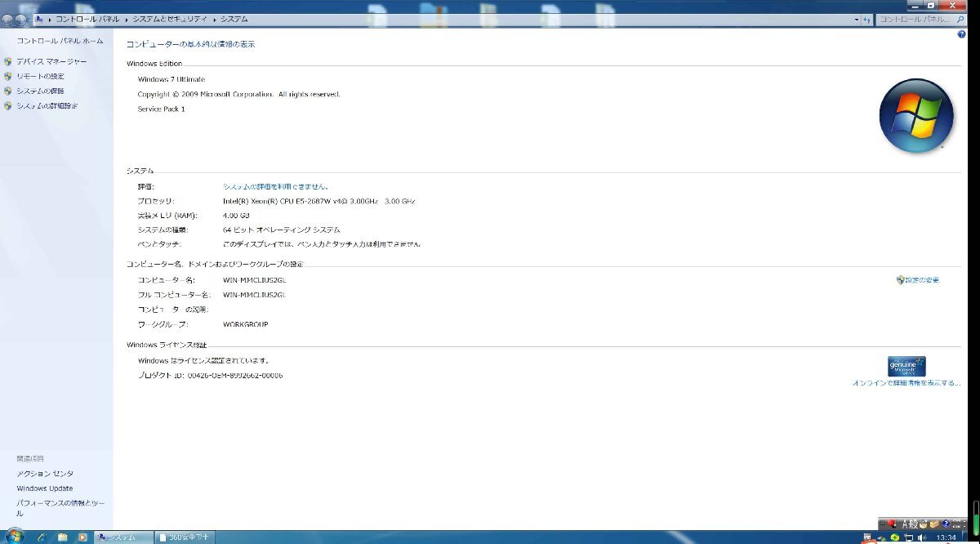Open Performance Information and Tools link
The width and height of the screenshot is (980, 544).
pyautogui.click(x=60, y=508)
